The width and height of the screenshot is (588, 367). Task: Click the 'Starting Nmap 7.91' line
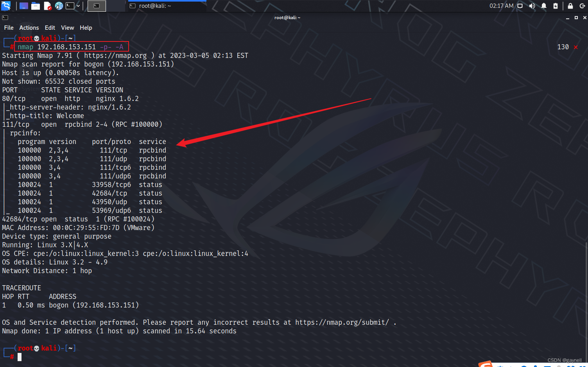(125, 56)
